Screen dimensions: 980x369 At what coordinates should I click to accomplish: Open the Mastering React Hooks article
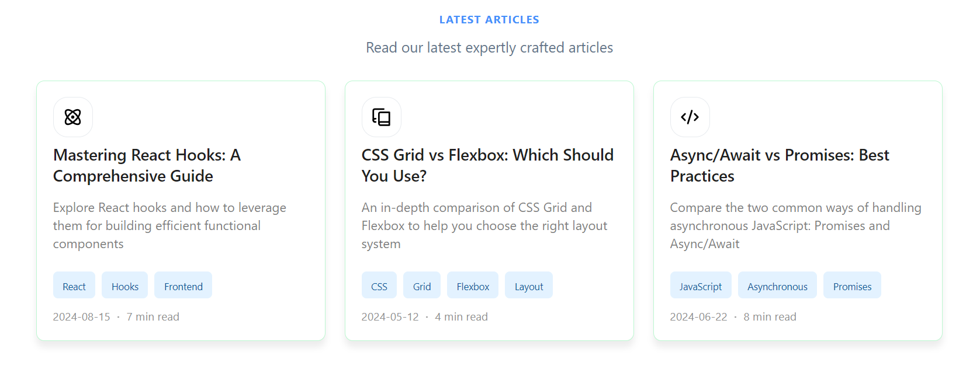click(x=147, y=165)
